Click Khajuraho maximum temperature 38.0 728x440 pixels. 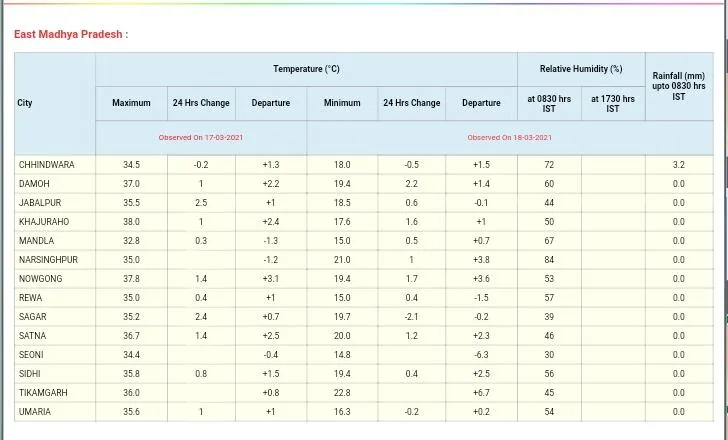click(131, 222)
